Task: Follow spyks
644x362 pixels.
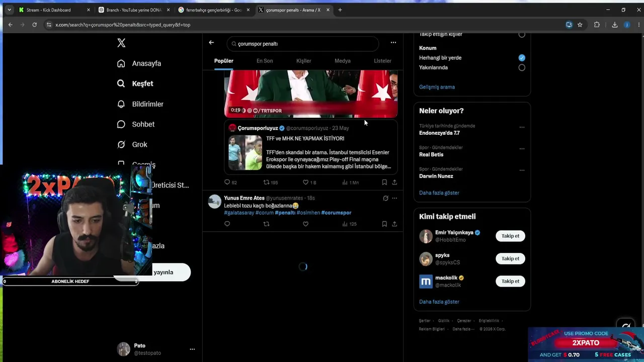Action: coord(510,259)
